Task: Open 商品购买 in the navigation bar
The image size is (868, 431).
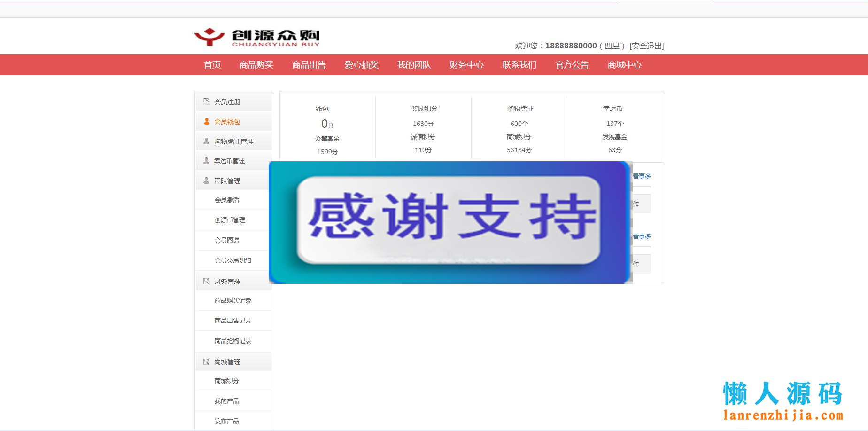Action: [x=256, y=65]
